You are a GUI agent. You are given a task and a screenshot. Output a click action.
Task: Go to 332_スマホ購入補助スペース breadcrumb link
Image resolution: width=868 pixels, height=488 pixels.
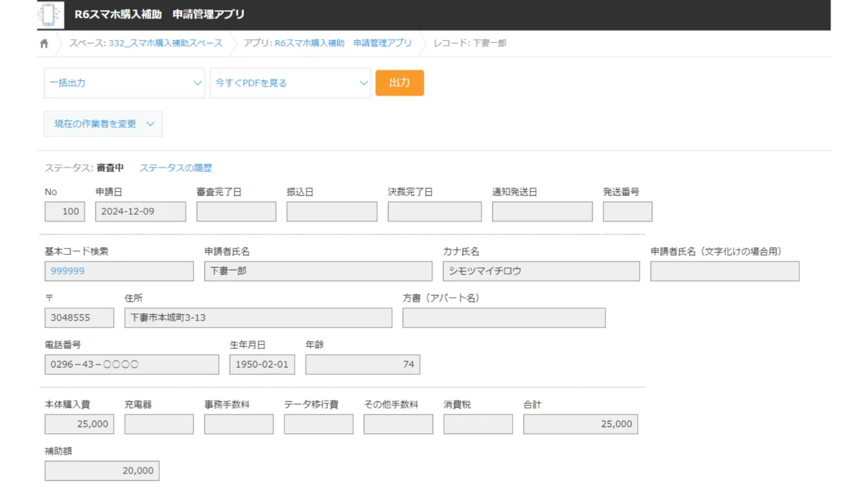166,43
